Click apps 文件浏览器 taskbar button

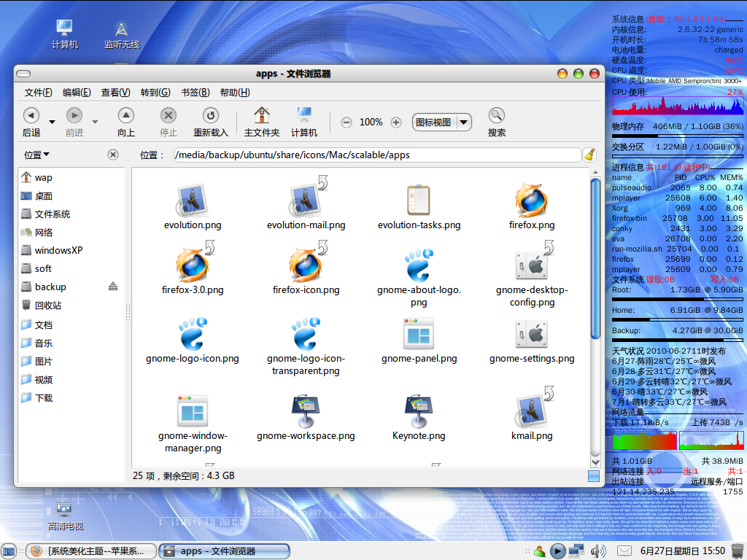click(x=224, y=551)
